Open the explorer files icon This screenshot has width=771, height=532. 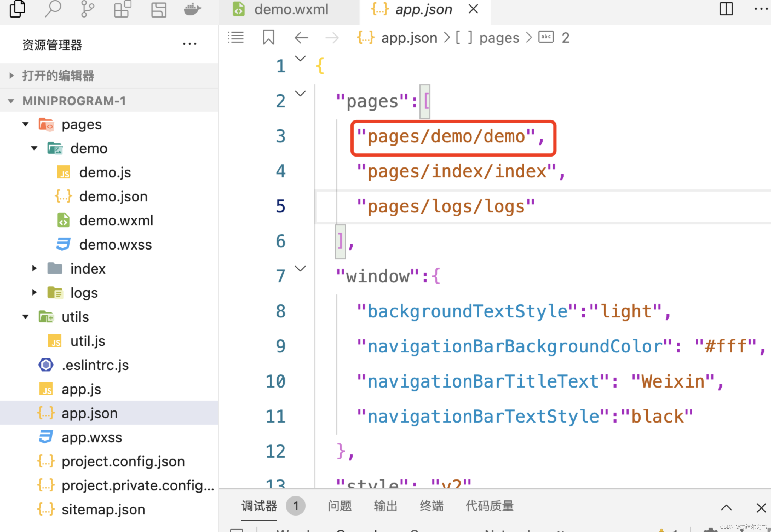click(17, 9)
